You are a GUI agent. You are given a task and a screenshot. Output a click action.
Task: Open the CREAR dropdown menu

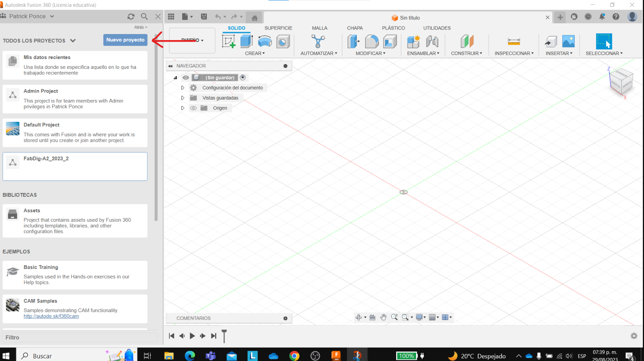click(255, 53)
